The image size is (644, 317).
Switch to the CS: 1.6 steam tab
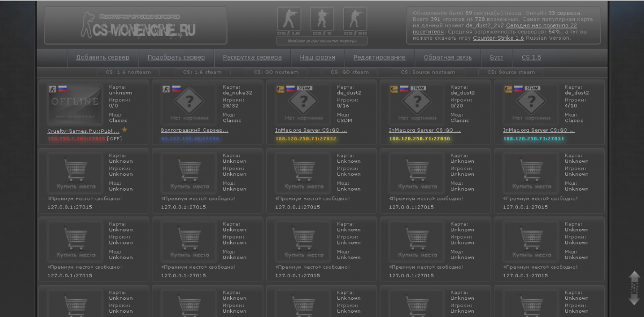(202, 72)
